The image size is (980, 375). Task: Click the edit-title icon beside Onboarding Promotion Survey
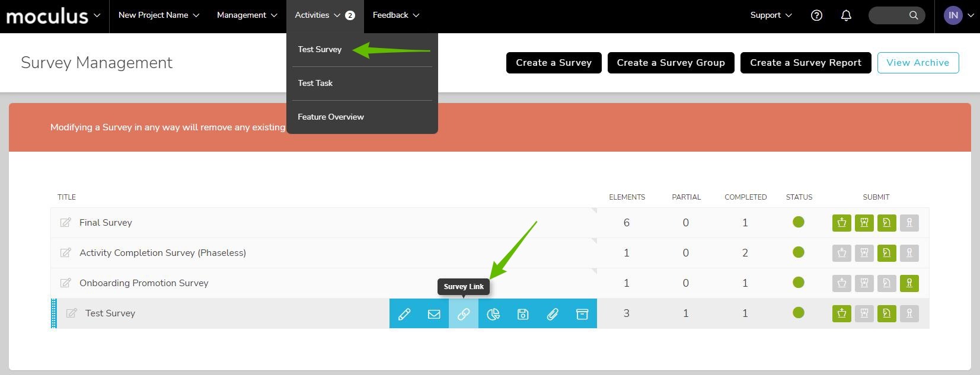click(66, 283)
